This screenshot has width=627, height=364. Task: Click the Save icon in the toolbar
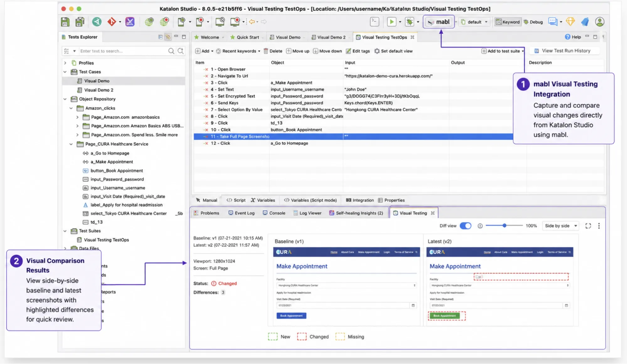click(65, 22)
